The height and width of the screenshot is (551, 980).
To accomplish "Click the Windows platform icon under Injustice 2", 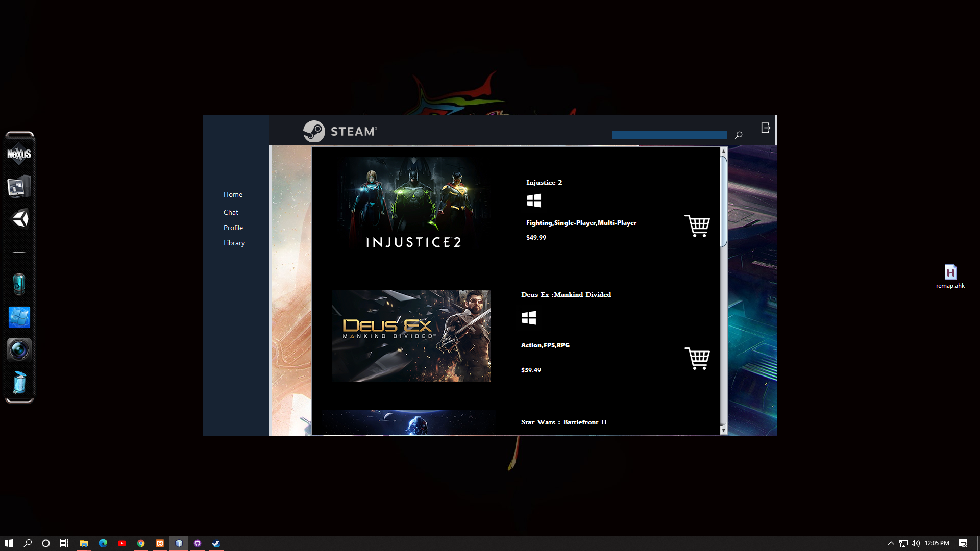I will coord(534,201).
